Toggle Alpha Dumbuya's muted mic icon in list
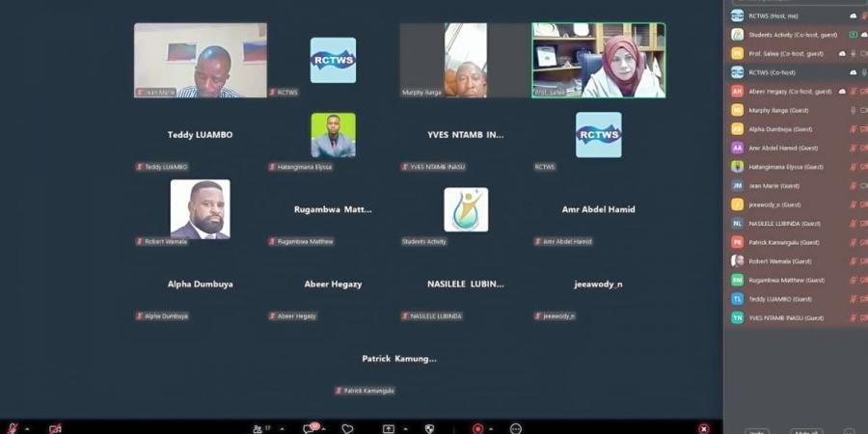This screenshot has width=868, height=434. tap(854, 129)
